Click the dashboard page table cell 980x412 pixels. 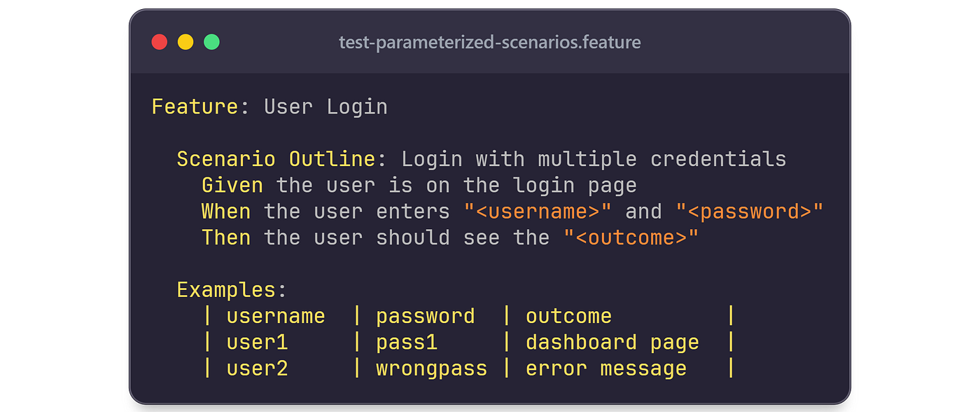point(612,343)
